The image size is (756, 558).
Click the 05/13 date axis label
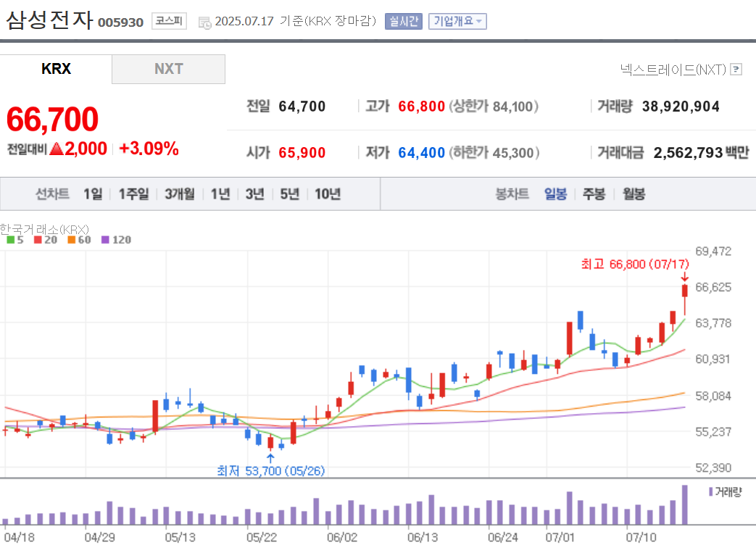tap(180, 537)
